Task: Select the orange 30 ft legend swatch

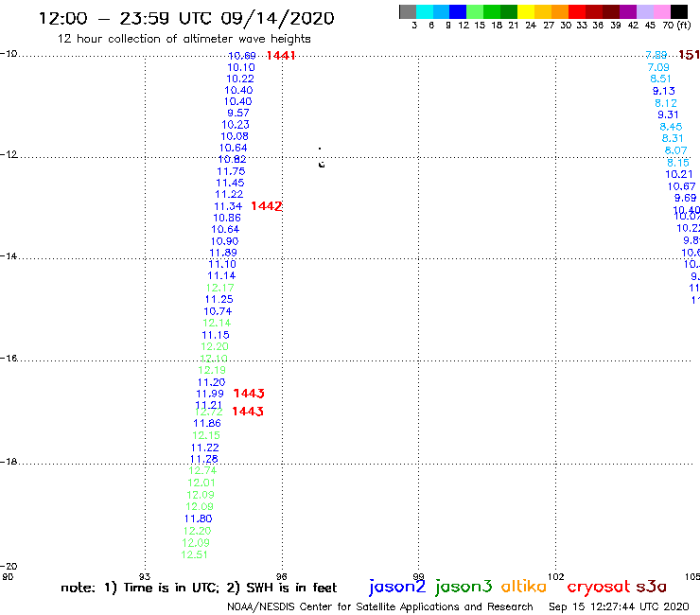Action: point(559,11)
